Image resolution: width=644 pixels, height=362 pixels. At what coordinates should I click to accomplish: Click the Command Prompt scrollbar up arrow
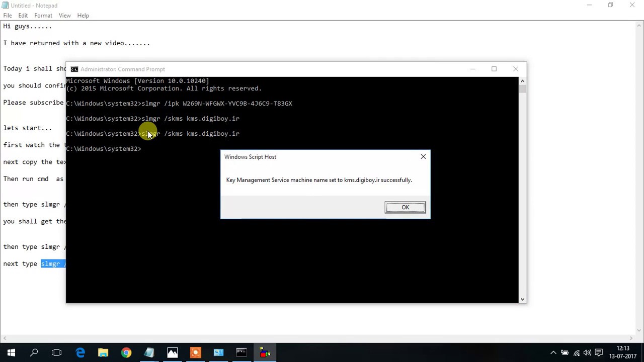pos(523,81)
